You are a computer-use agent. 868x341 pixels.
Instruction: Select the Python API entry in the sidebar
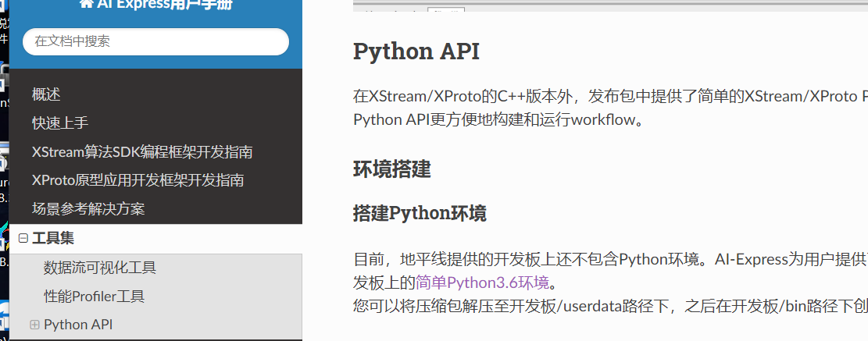coord(78,325)
